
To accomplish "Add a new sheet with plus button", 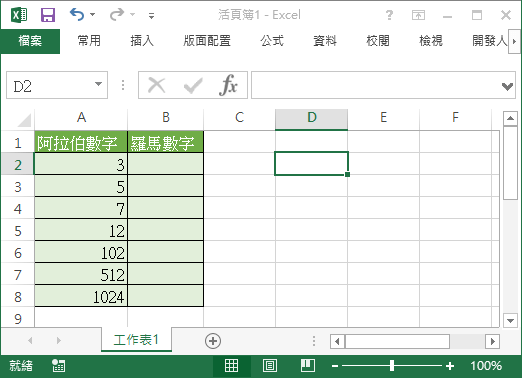I will click(213, 341).
